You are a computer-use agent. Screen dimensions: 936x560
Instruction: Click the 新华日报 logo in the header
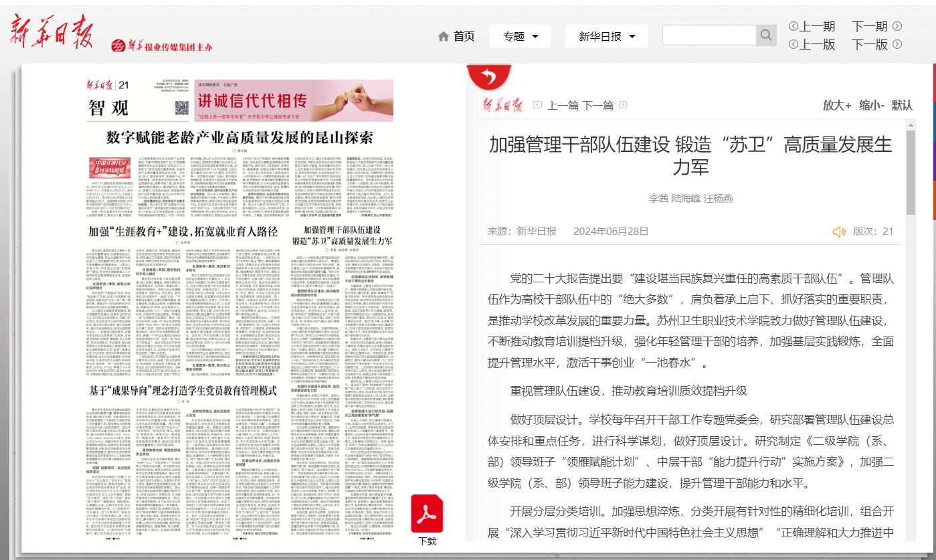[51, 31]
